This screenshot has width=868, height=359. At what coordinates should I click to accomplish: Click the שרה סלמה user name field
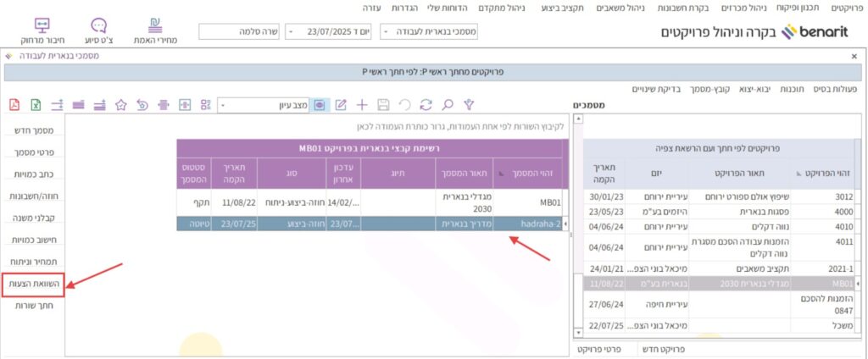(239, 32)
